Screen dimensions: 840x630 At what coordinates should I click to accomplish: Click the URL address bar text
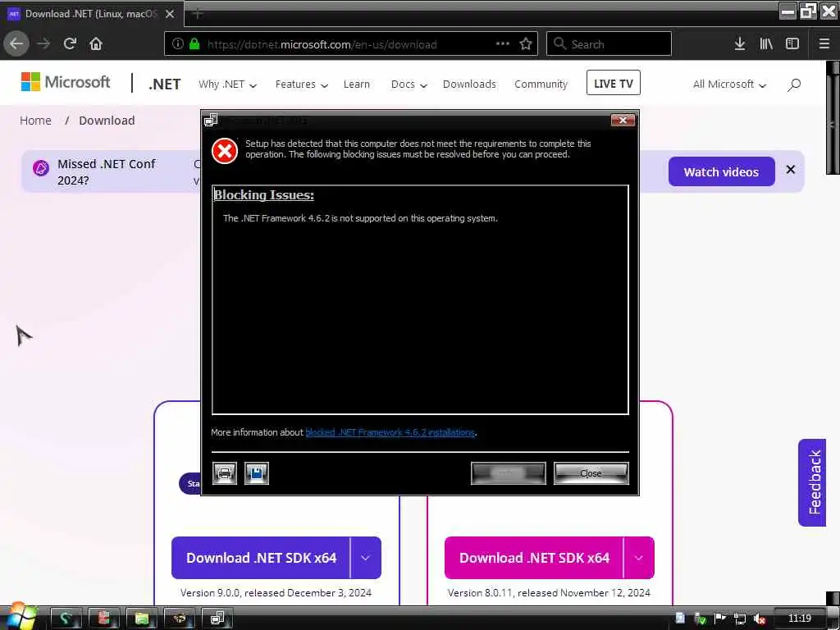point(322,44)
